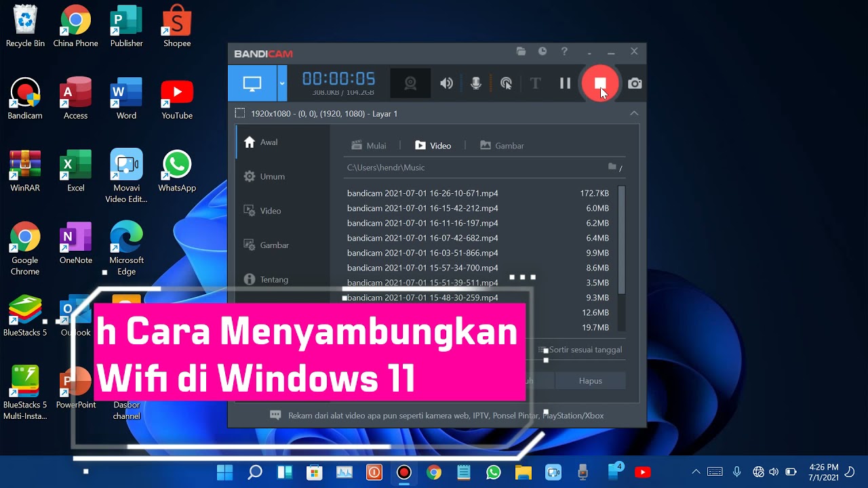This screenshot has width=868, height=488.
Task: Toggle speaker sound recording in Bandicam
Action: pyautogui.click(x=446, y=83)
